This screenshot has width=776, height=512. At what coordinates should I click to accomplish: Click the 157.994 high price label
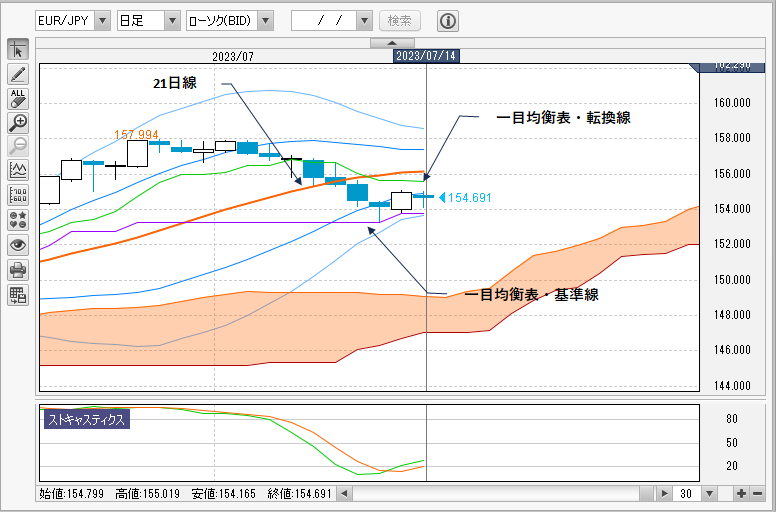coord(136,135)
